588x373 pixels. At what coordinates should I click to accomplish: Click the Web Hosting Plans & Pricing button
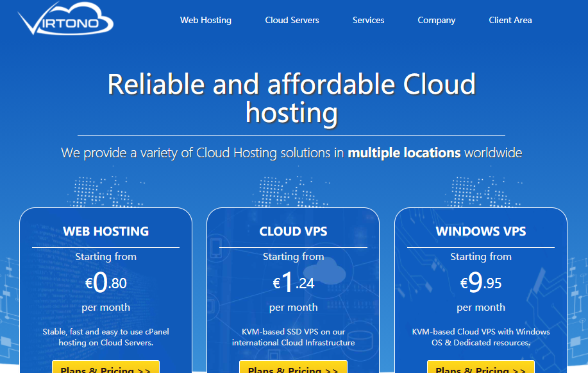tap(106, 368)
